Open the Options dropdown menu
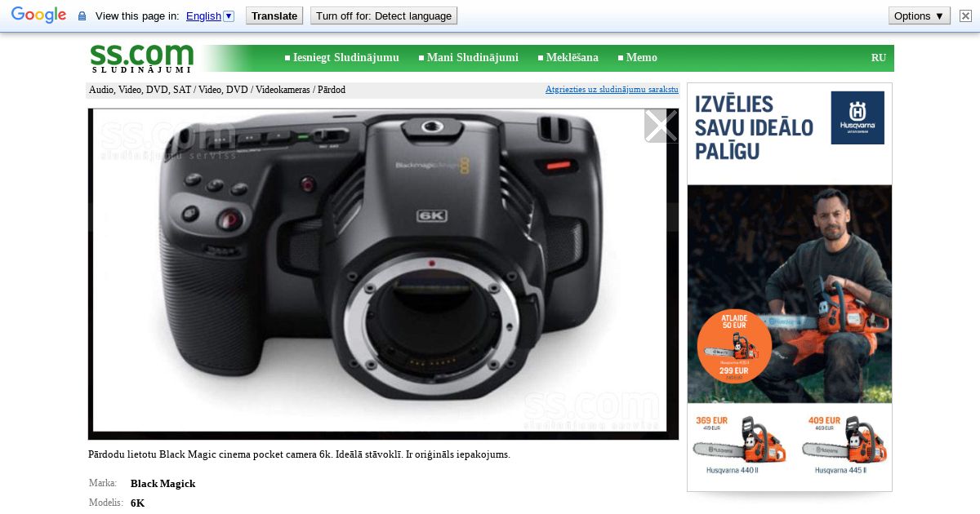 [x=920, y=16]
